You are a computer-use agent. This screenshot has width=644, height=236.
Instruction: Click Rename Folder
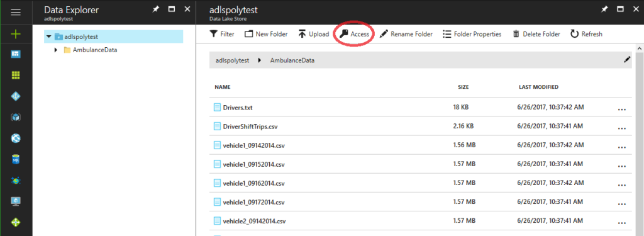[x=406, y=34]
